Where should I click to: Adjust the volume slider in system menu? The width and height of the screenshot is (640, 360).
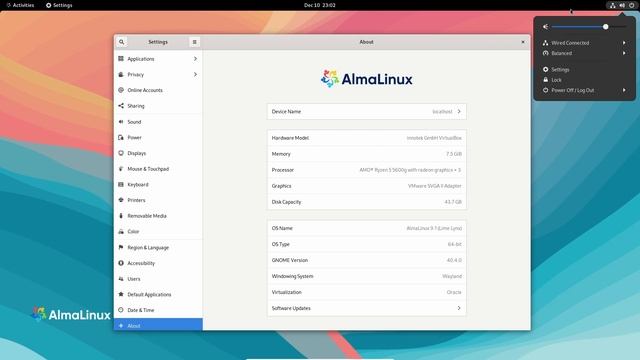(588, 27)
